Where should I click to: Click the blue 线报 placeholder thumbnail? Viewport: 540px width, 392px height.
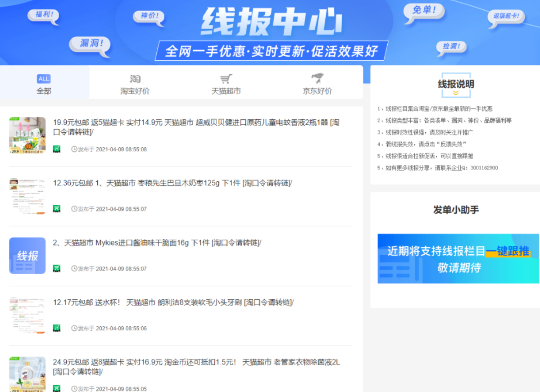point(27,256)
